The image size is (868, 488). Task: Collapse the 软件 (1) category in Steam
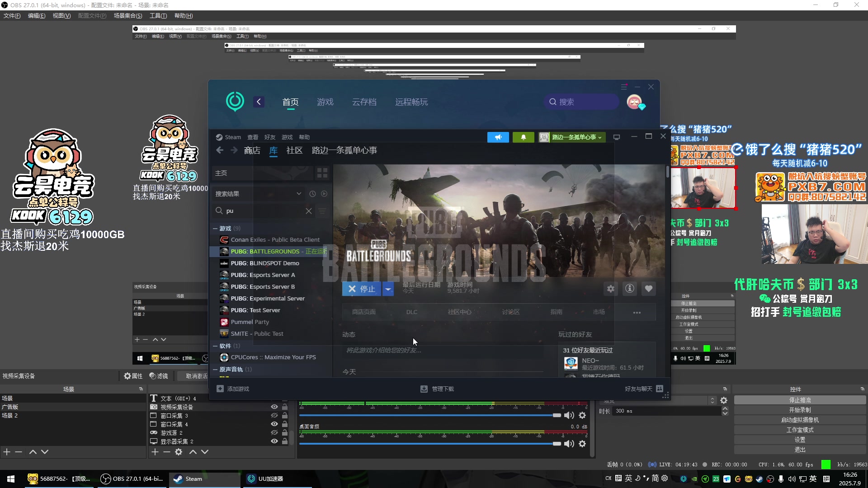[216, 346]
